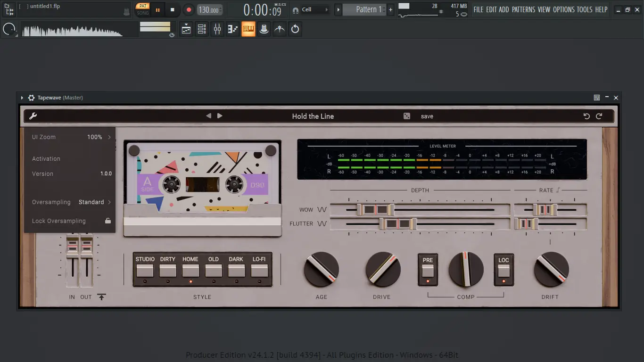
Task: Open the plugin wrapper gear settings
Action: [x=31, y=98]
